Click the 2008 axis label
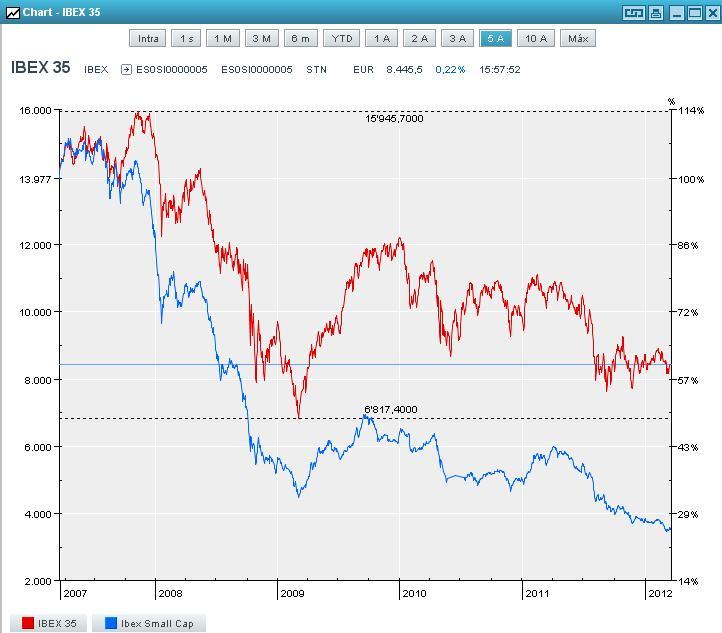 pyautogui.click(x=170, y=593)
